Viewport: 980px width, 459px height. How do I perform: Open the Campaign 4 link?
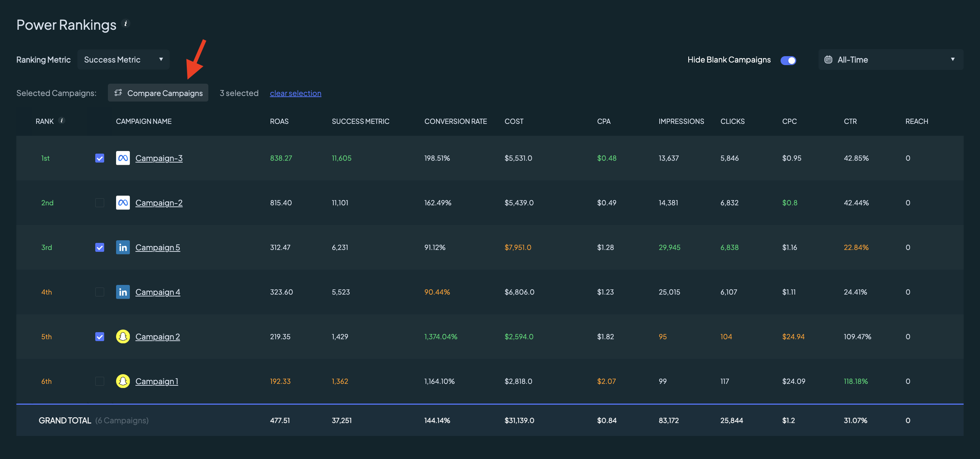point(158,292)
